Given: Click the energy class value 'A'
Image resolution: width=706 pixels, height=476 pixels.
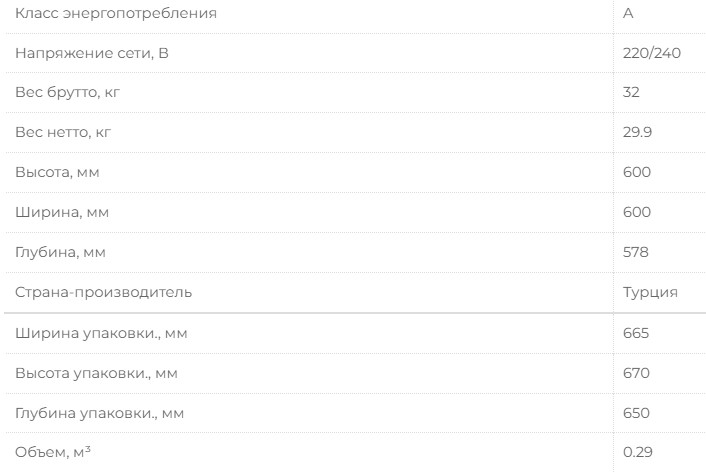Looking at the screenshot, I should pos(628,13).
